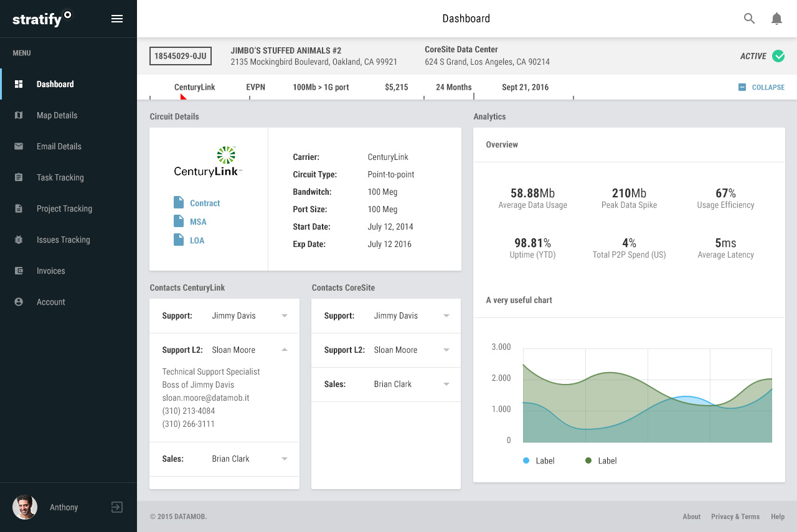This screenshot has height=532, width=797.
Task: Expand CoreSite Support Jimmy Davis contact
Action: (446, 316)
